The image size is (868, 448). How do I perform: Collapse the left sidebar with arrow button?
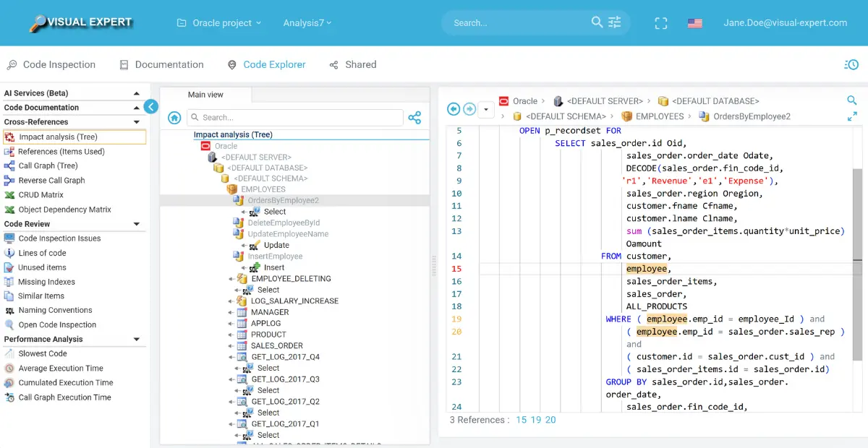[x=150, y=107]
